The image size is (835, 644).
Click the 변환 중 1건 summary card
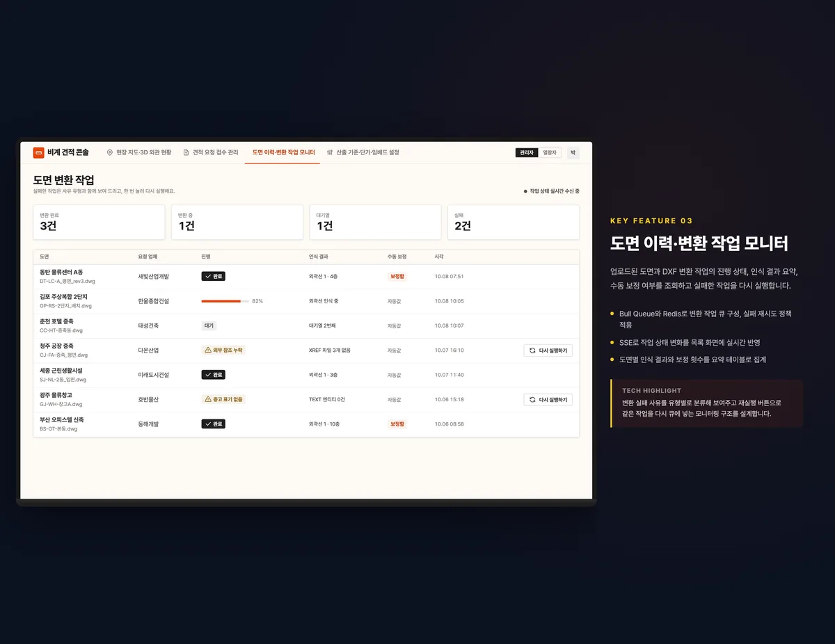(x=237, y=222)
